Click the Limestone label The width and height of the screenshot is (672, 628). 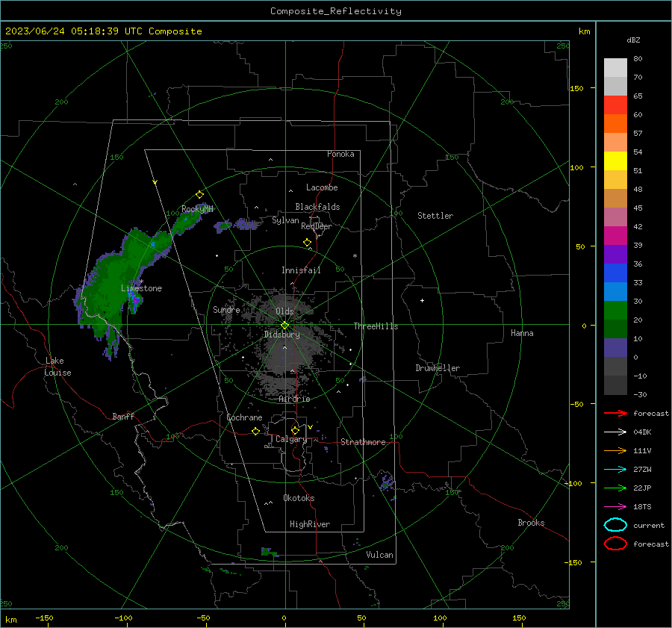141,288
